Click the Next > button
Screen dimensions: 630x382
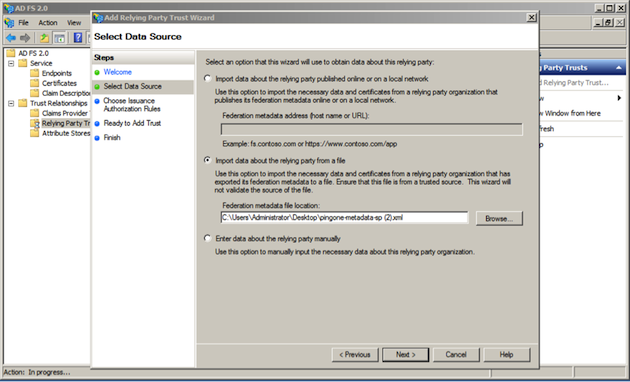[x=405, y=355]
